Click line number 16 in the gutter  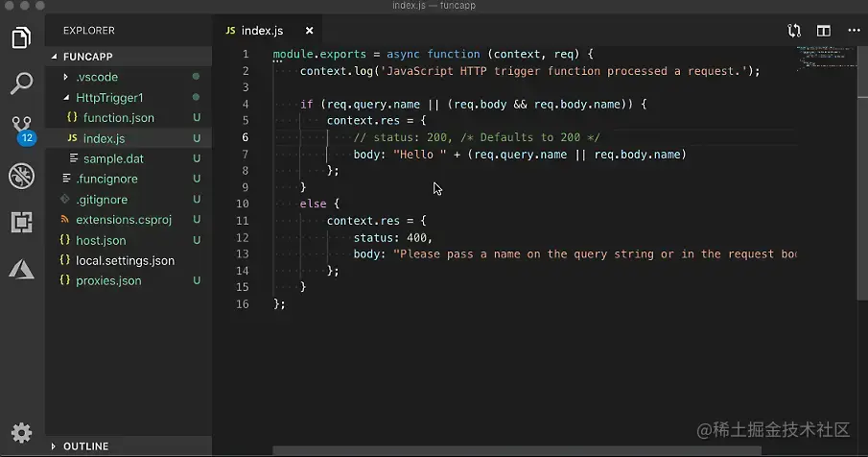point(243,304)
